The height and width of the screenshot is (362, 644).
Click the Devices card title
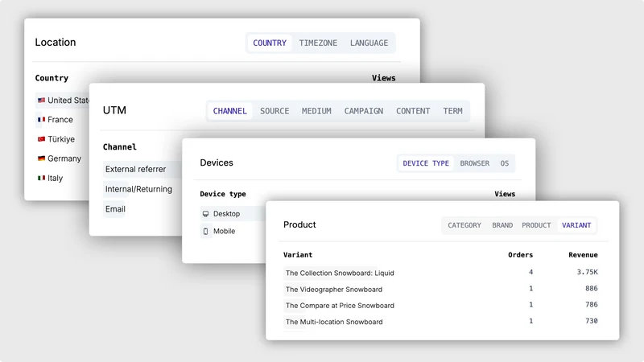217,163
